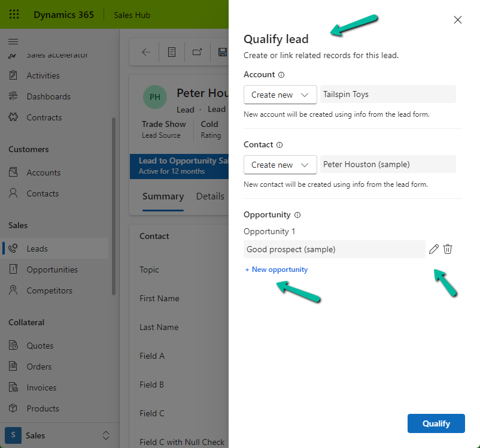480x448 pixels.
Task: Switch to the Details tab
Action: (210, 196)
